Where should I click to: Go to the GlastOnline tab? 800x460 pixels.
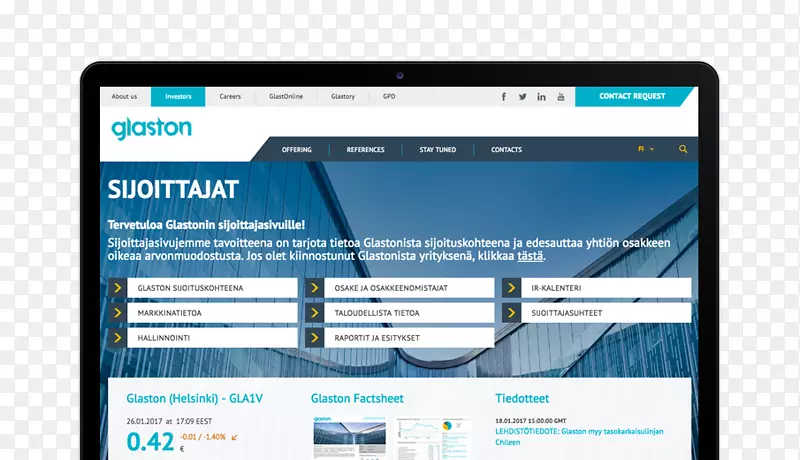click(286, 96)
